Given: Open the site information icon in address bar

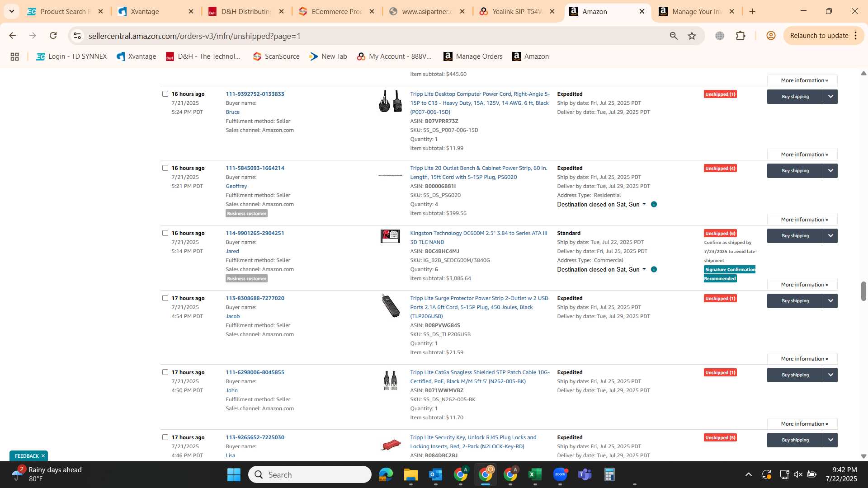Looking at the screenshot, I should pyautogui.click(x=77, y=36).
